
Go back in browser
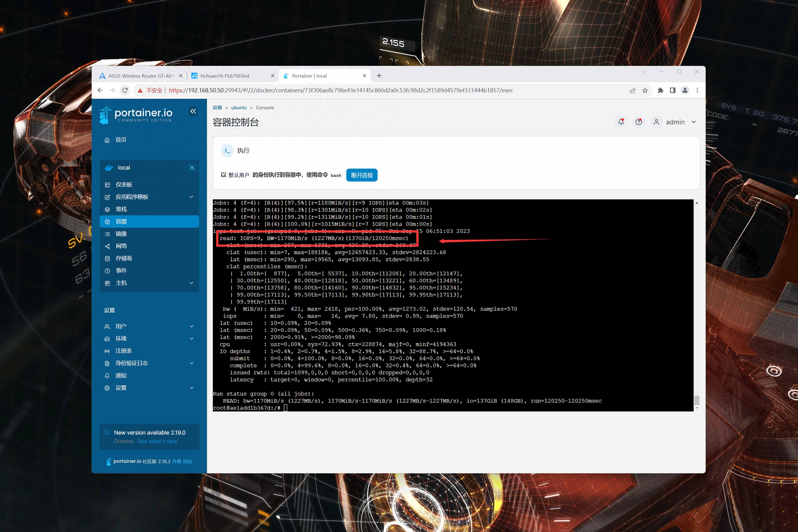(x=100, y=90)
